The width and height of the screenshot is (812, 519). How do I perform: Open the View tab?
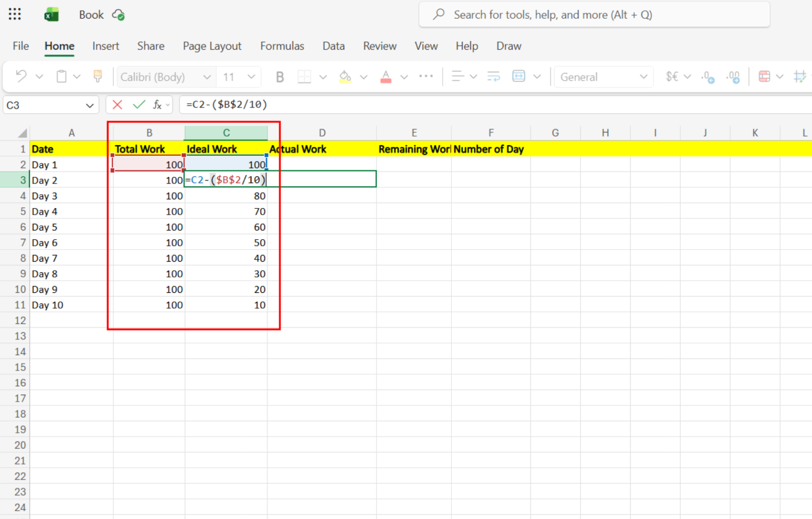click(x=426, y=46)
